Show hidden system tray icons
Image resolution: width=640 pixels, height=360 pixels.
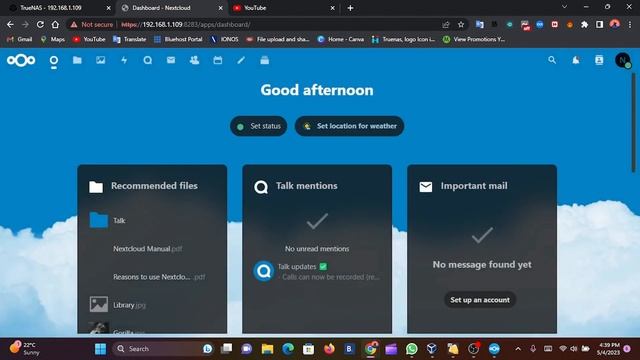[x=518, y=349]
